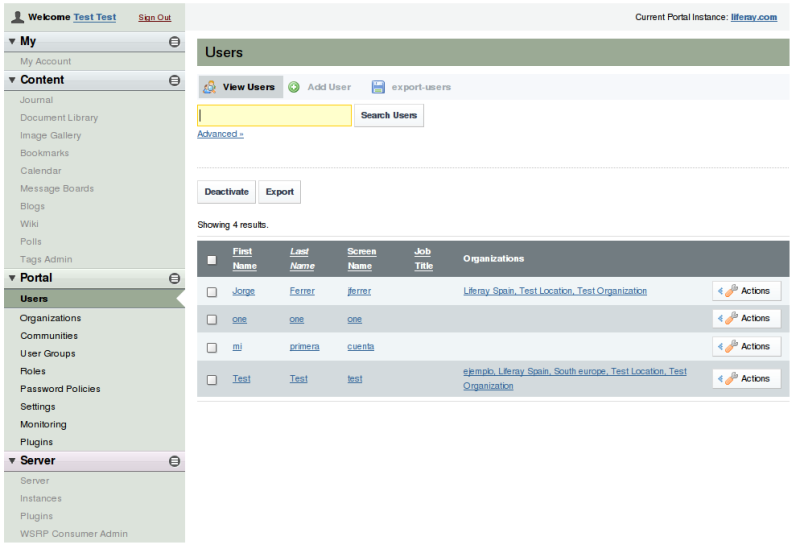
Task: Collapse the Server panel in sidebar
Action: (174, 461)
